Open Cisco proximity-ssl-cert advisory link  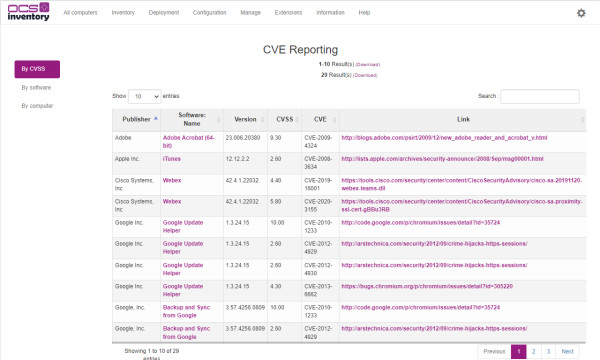pyautogui.click(x=462, y=205)
